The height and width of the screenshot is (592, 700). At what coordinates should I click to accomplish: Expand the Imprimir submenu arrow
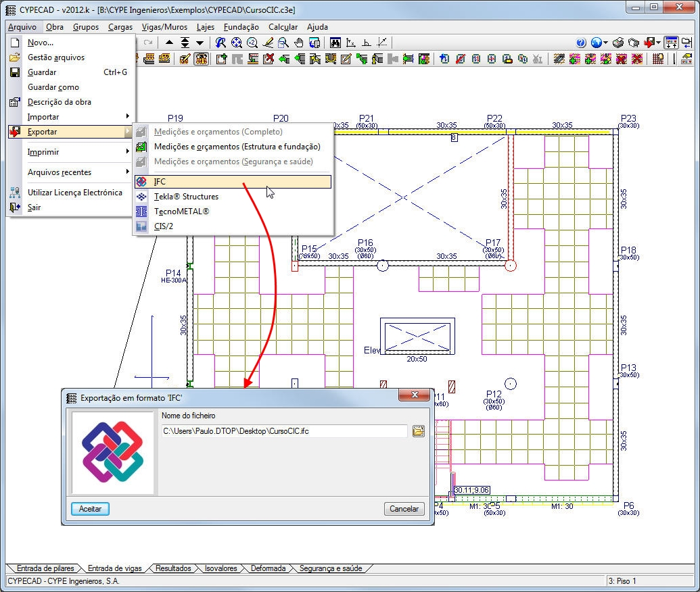click(x=128, y=151)
